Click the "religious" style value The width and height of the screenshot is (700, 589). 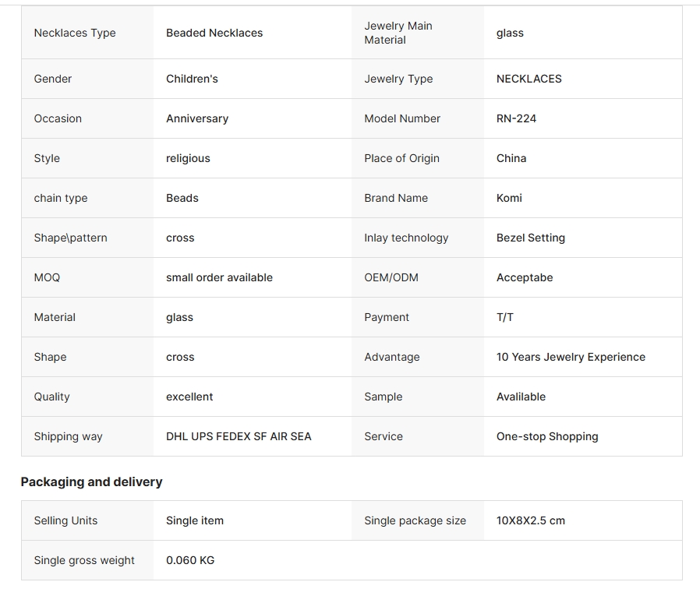coord(188,158)
